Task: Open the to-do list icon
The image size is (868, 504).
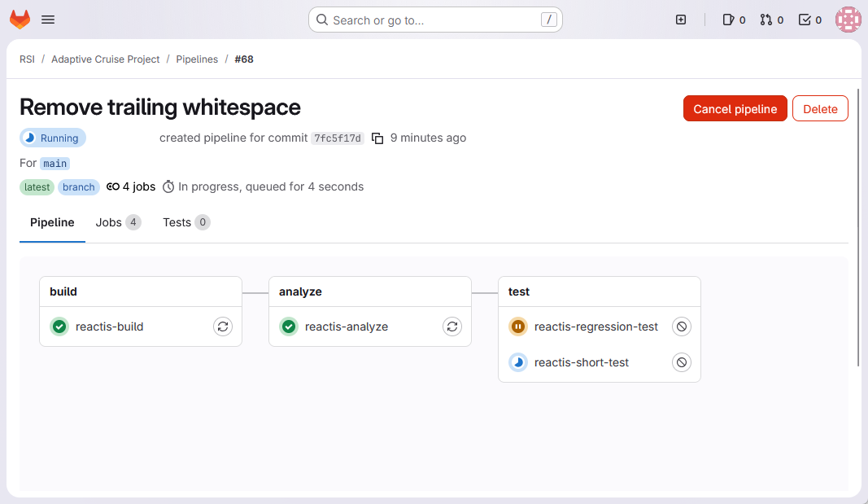Action: click(809, 20)
